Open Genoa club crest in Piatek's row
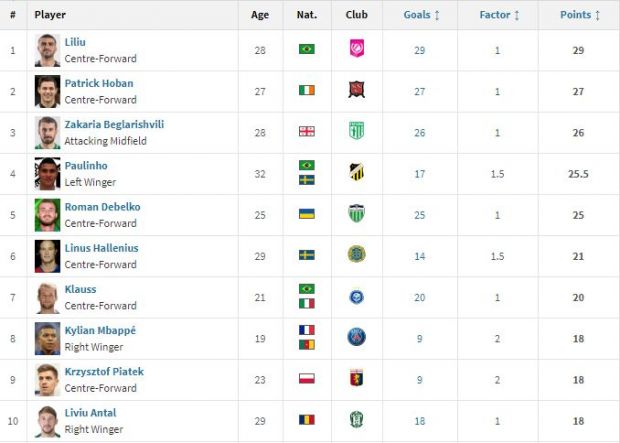 tap(356, 379)
